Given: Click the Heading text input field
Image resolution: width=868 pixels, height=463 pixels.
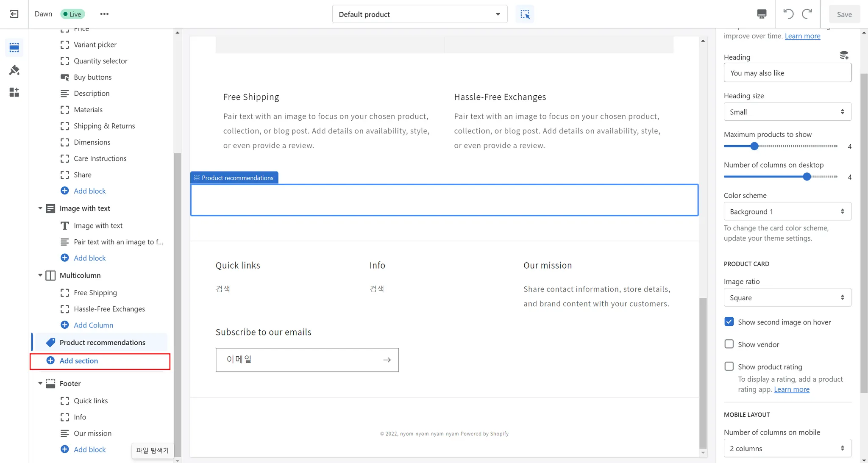Looking at the screenshot, I should click(787, 73).
